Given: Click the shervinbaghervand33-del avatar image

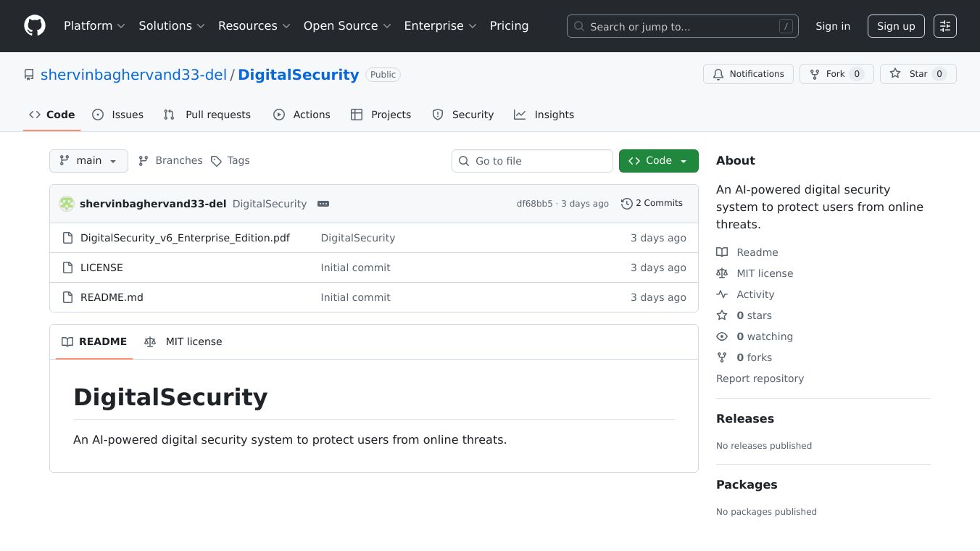Looking at the screenshot, I should [x=67, y=204].
